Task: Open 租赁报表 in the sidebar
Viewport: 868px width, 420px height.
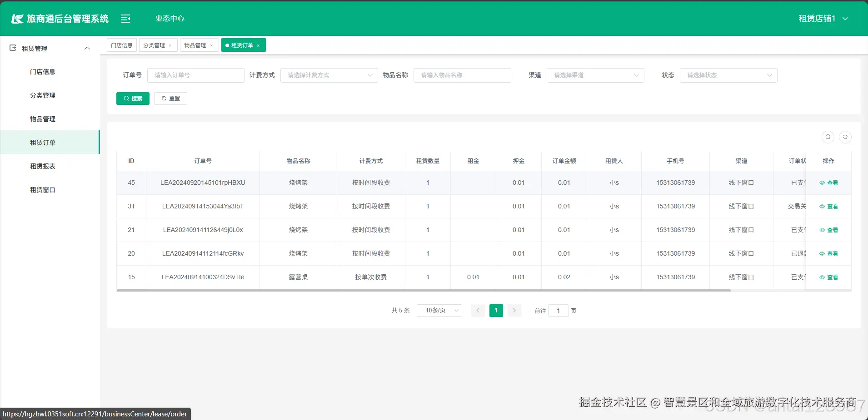Action: tap(50, 166)
